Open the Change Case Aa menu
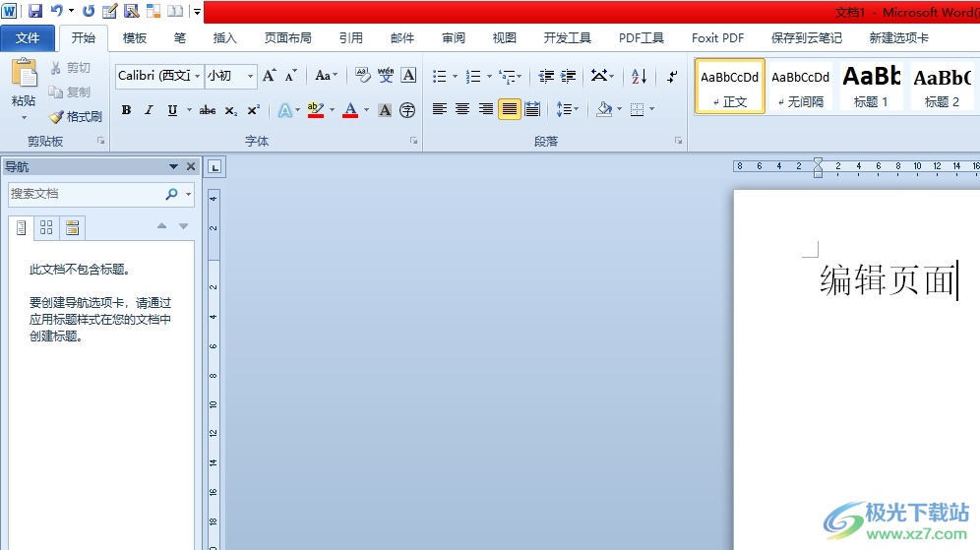 [x=326, y=76]
